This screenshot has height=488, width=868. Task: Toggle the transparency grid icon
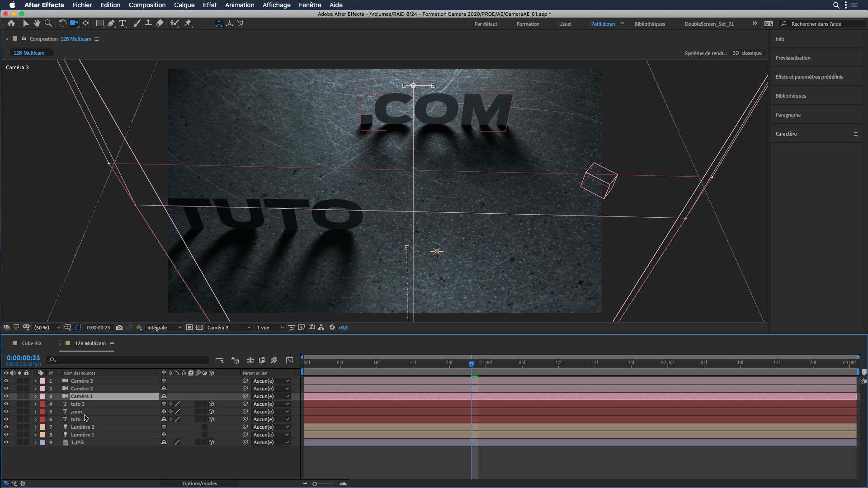pyautogui.click(x=199, y=328)
